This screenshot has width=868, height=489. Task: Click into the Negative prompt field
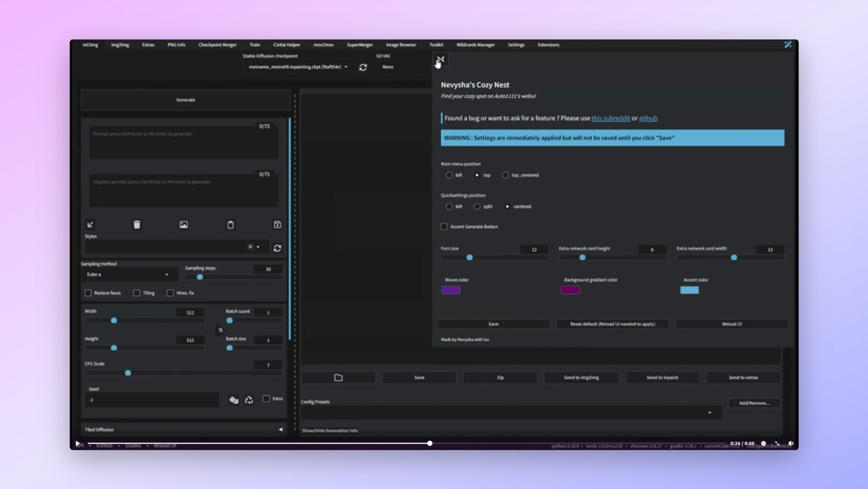coord(184,190)
